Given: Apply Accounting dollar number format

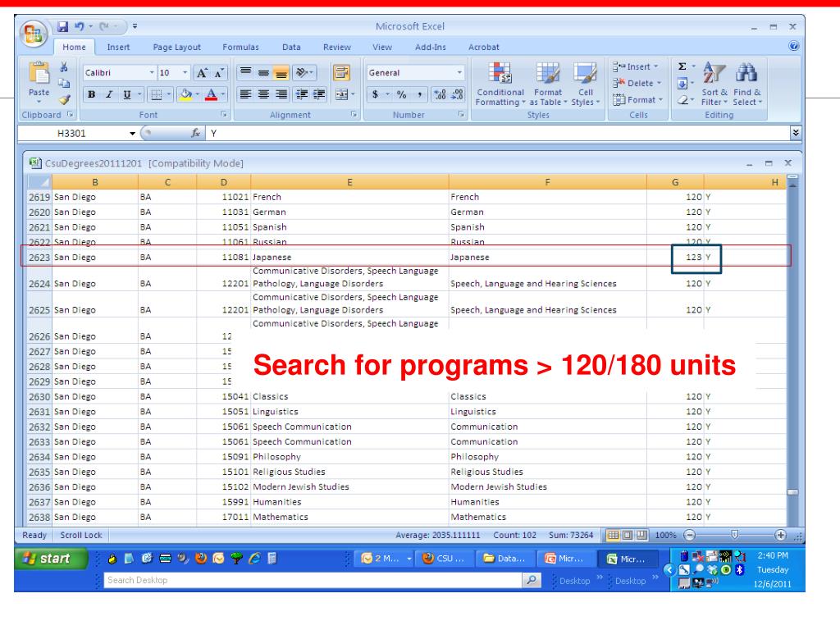Looking at the screenshot, I should (375, 94).
